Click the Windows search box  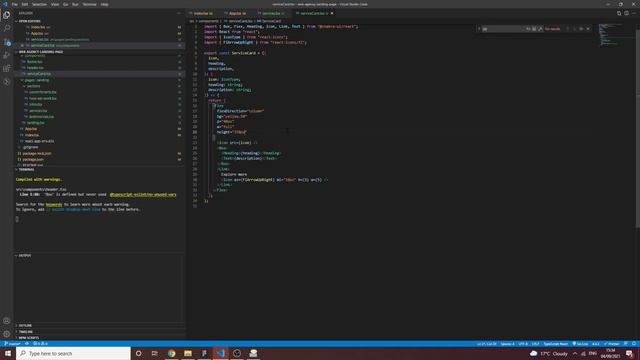pyautogui.click(x=74, y=353)
